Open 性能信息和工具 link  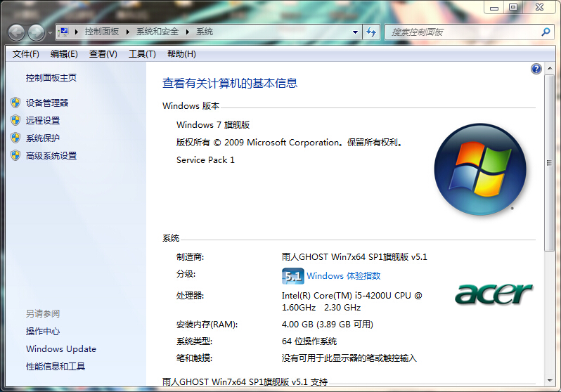[x=56, y=366]
